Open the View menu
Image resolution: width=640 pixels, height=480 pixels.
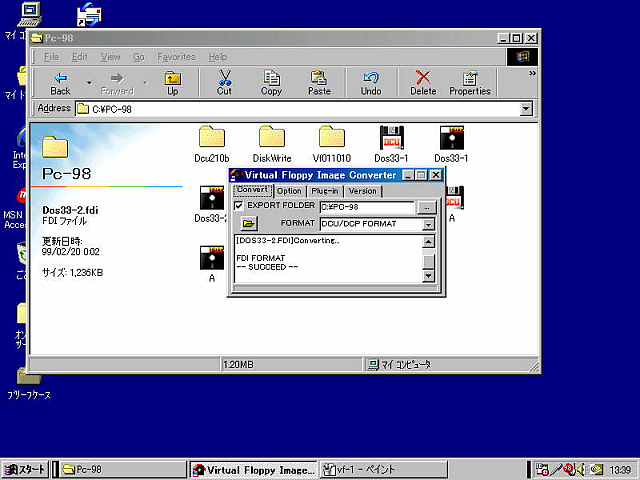(111, 57)
